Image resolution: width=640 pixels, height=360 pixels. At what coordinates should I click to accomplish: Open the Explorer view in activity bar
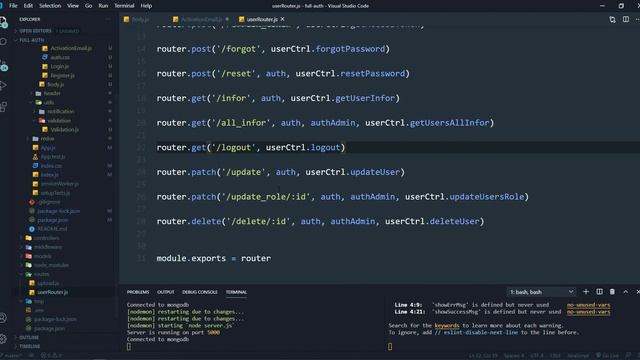coord(4,21)
